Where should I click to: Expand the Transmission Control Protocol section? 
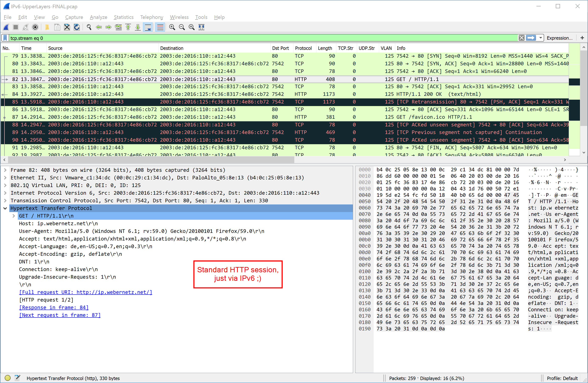[5, 201]
